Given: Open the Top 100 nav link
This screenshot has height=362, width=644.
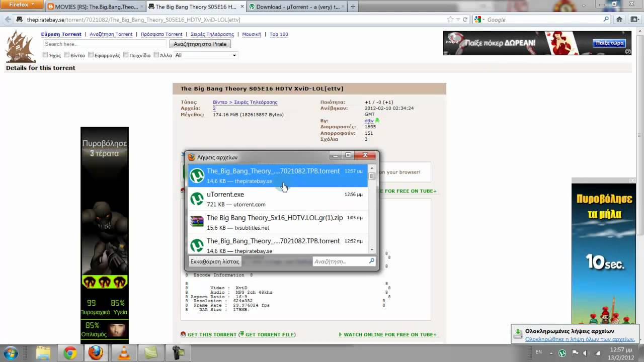Looking at the screenshot, I should click(x=279, y=34).
